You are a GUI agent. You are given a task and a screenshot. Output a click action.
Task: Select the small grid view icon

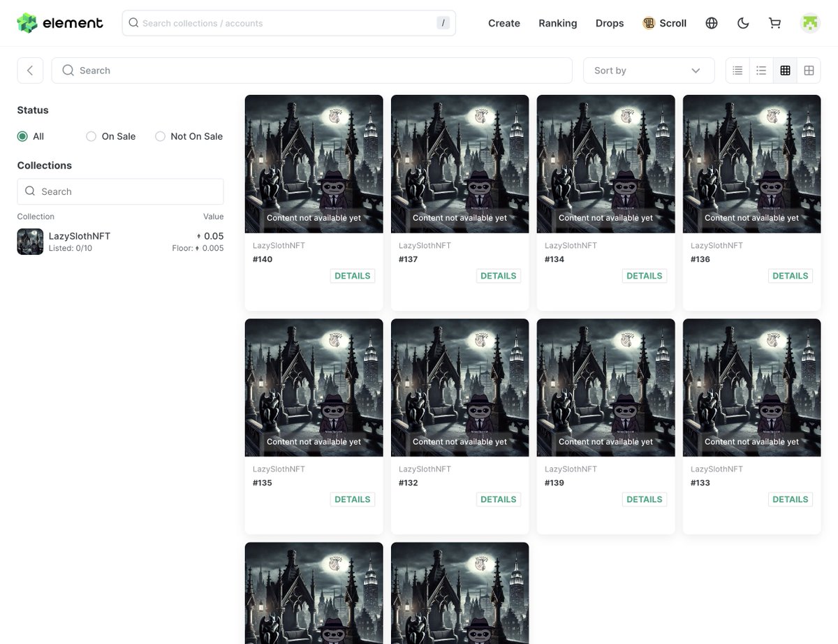pyautogui.click(x=785, y=71)
